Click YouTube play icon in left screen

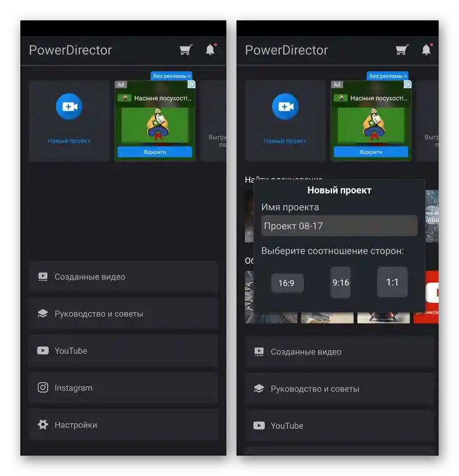43,351
